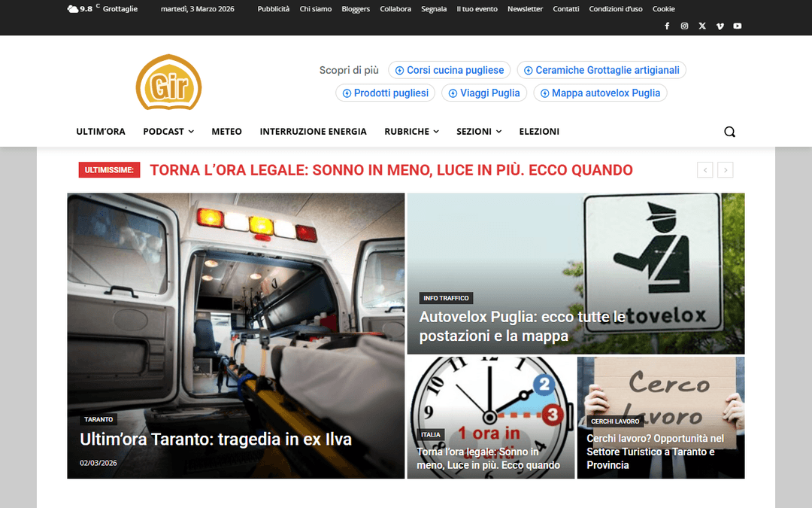Open the YouTube social icon

point(738,26)
